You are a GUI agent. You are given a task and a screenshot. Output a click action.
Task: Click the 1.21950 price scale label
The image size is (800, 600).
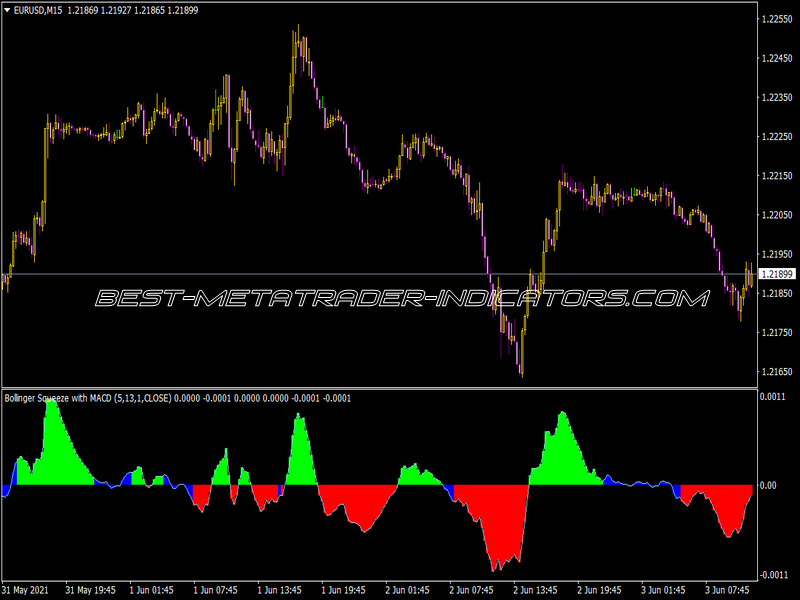point(777,254)
